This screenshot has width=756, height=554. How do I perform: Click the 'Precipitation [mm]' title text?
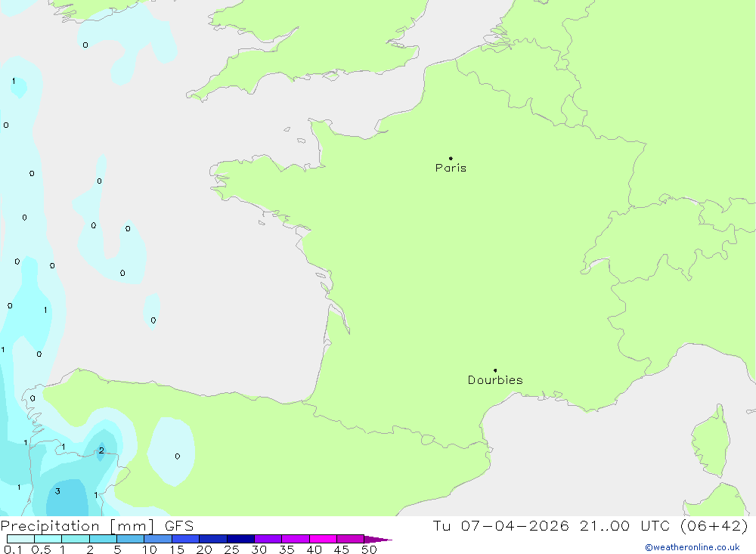(x=77, y=526)
